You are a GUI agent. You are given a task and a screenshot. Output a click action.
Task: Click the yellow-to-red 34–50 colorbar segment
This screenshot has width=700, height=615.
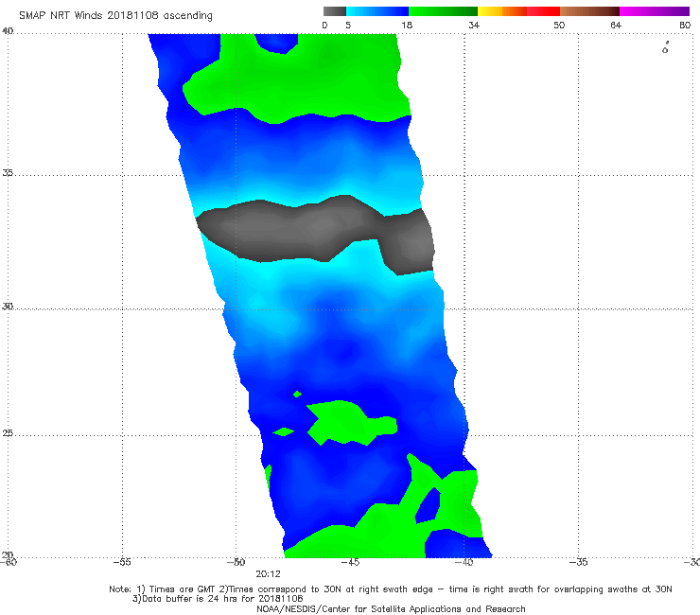coord(518,11)
